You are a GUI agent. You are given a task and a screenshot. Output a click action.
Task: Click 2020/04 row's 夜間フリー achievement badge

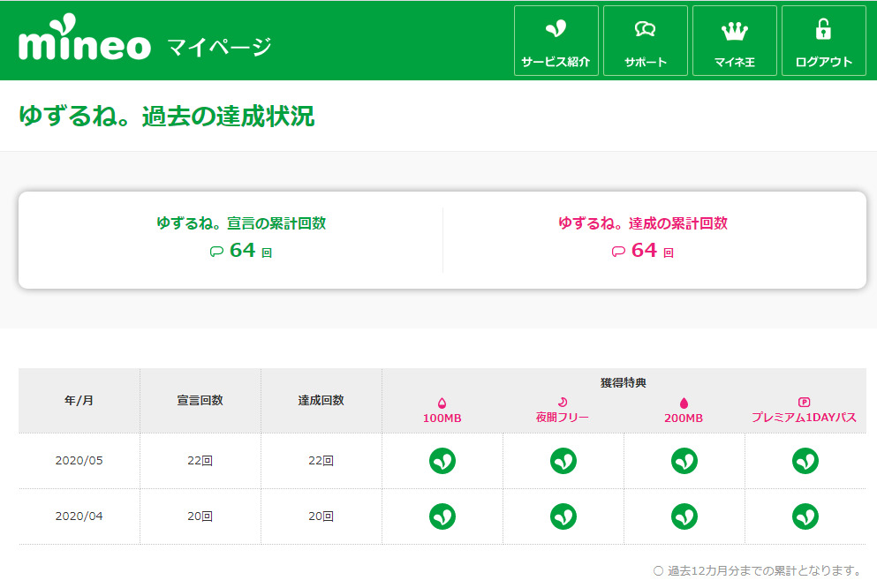click(x=563, y=516)
